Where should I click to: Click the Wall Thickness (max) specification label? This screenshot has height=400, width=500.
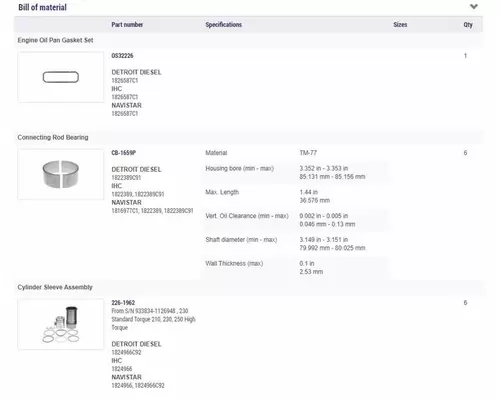pos(234,263)
